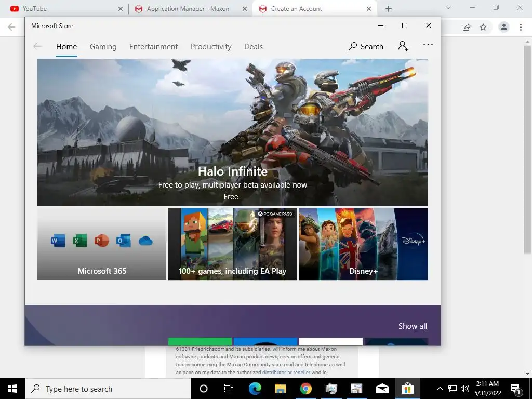The width and height of the screenshot is (532, 399).
Task: Click Chrome's share page icon
Action: [467, 27]
